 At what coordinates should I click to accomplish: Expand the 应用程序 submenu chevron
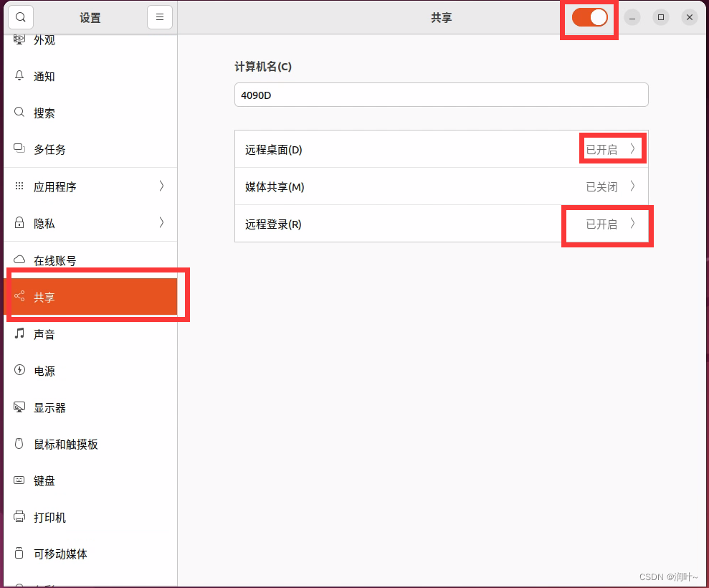point(161,186)
